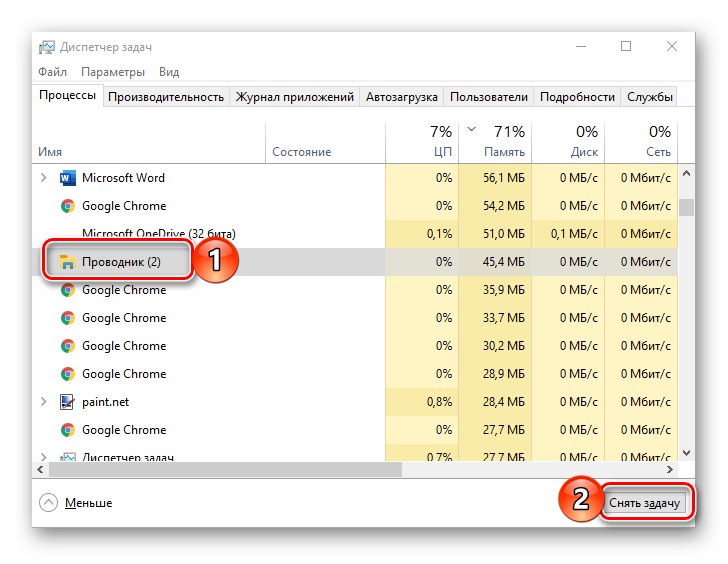This screenshot has width=728, height=564.
Task: Open the Файл menu
Action: pyautogui.click(x=53, y=72)
